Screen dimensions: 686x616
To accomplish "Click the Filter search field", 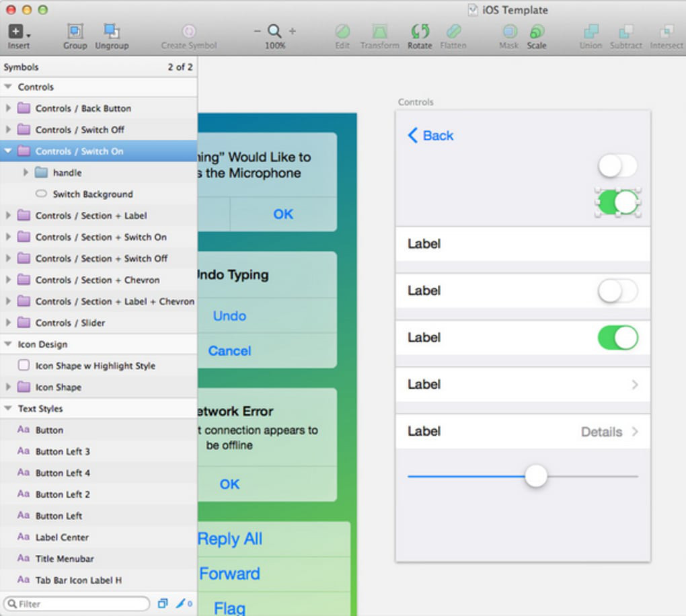I will click(77, 604).
